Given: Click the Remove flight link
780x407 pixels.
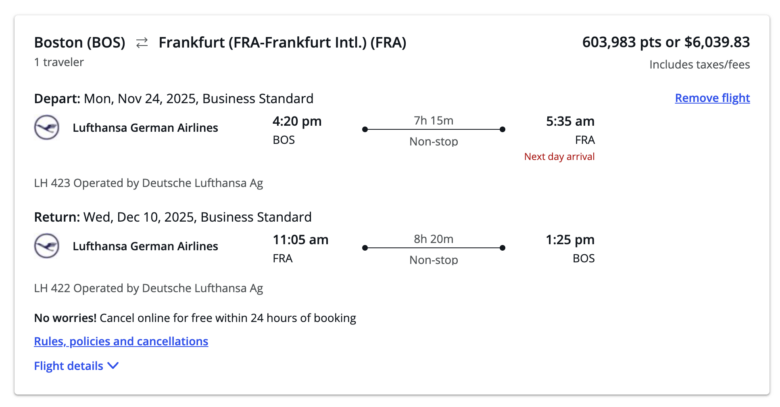Looking at the screenshot, I should click(x=712, y=98).
